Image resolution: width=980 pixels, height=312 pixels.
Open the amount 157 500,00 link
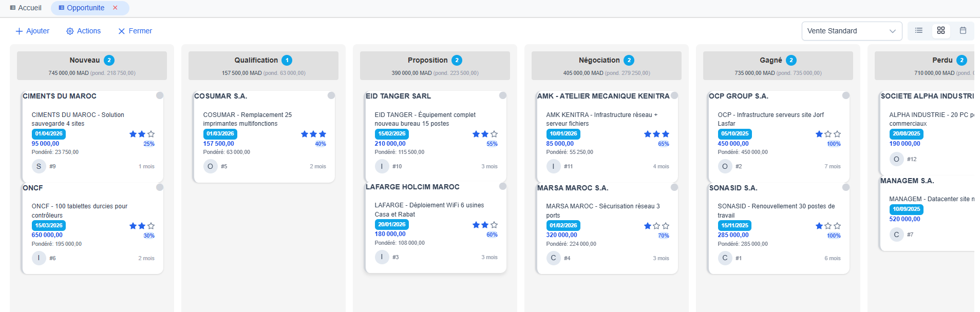click(219, 144)
